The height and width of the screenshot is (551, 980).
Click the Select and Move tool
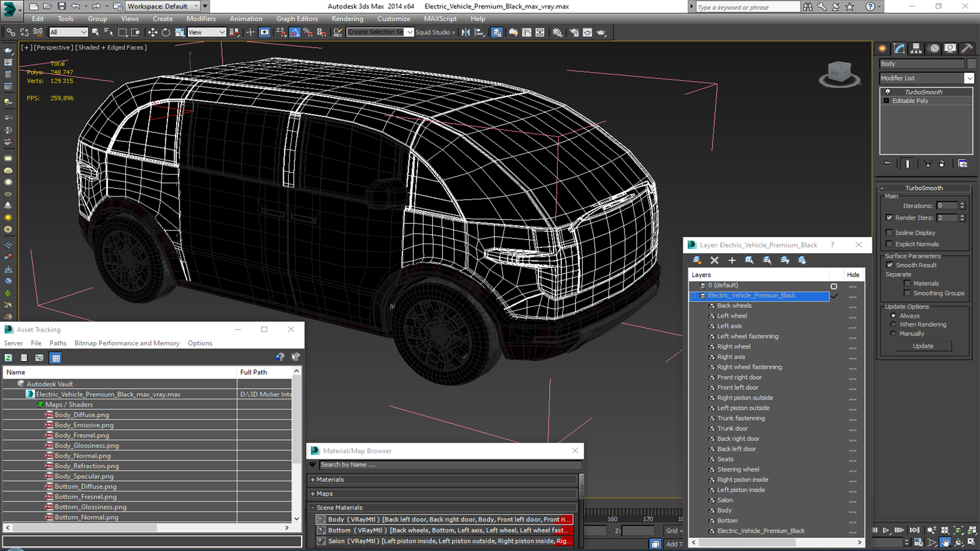click(152, 32)
